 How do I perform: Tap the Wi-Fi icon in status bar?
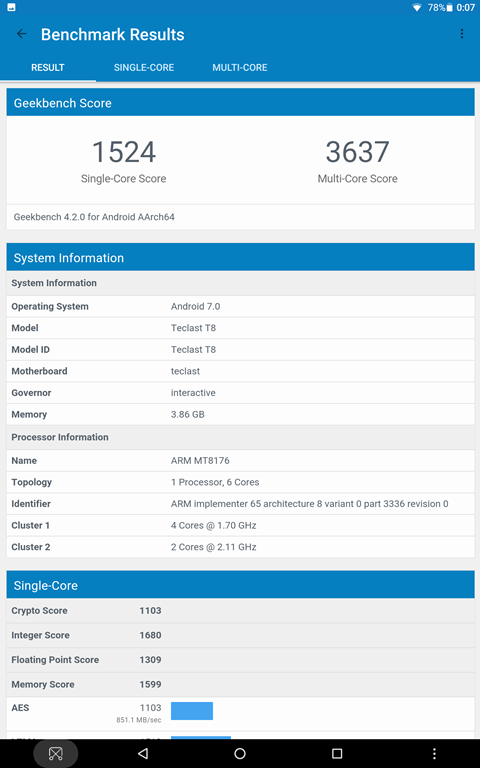(417, 7)
